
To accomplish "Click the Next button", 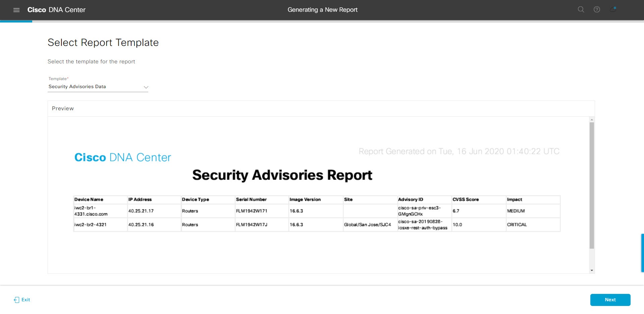I will [610, 300].
